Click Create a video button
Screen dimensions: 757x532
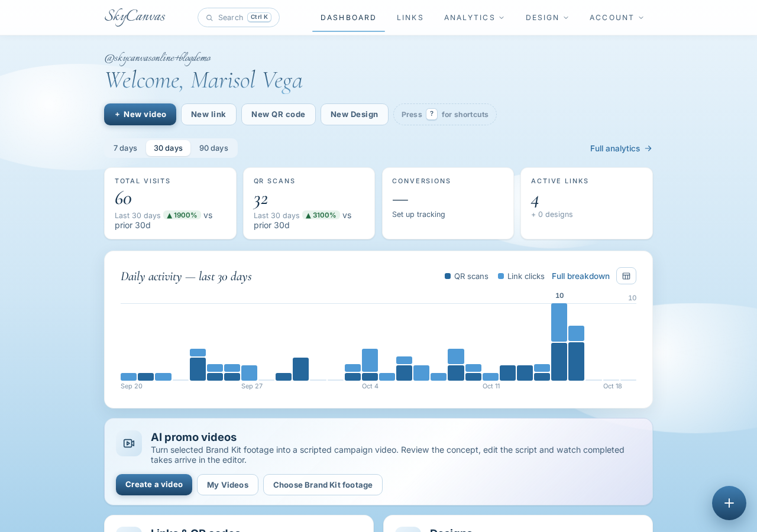tap(154, 485)
